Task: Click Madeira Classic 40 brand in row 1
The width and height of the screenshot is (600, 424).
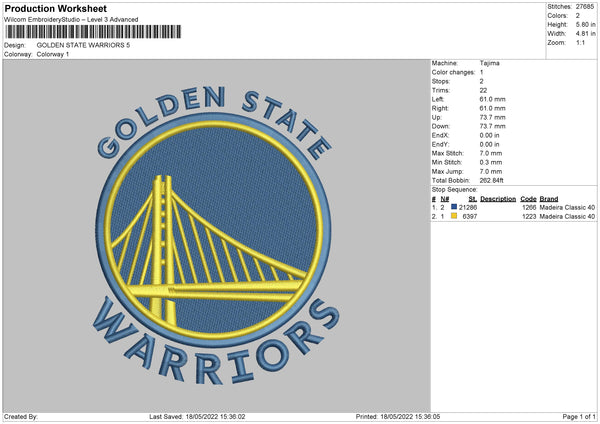Action: (x=567, y=208)
